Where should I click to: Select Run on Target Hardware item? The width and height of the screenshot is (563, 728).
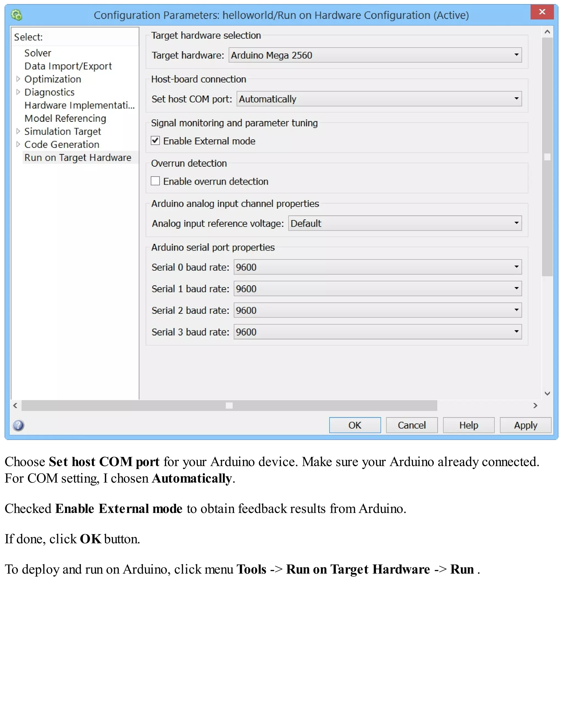click(x=78, y=157)
